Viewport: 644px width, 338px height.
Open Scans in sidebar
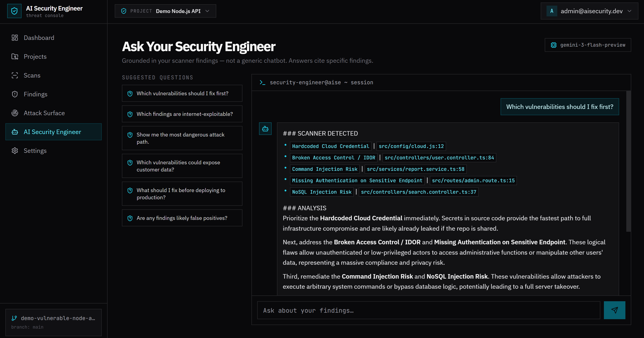click(x=54, y=75)
